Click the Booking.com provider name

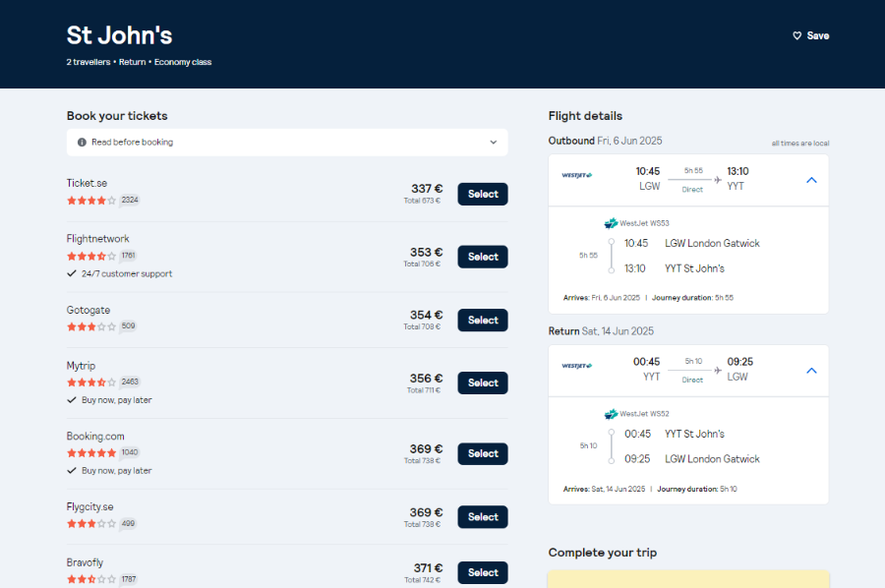click(95, 437)
